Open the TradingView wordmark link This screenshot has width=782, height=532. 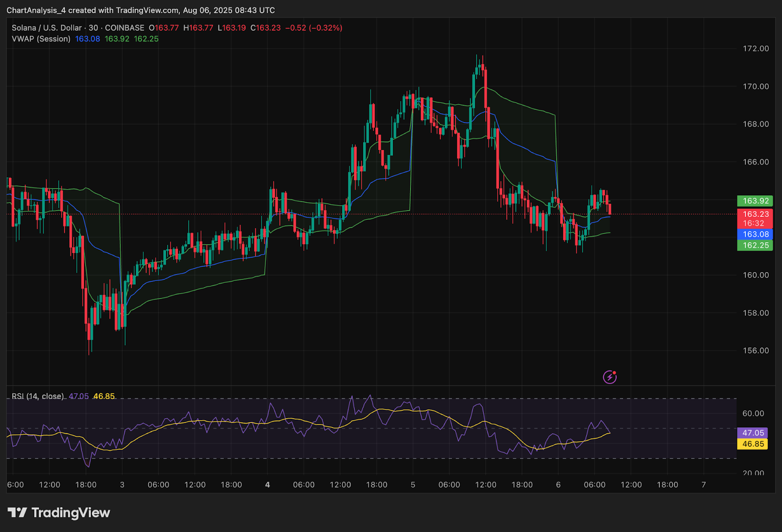(70, 512)
